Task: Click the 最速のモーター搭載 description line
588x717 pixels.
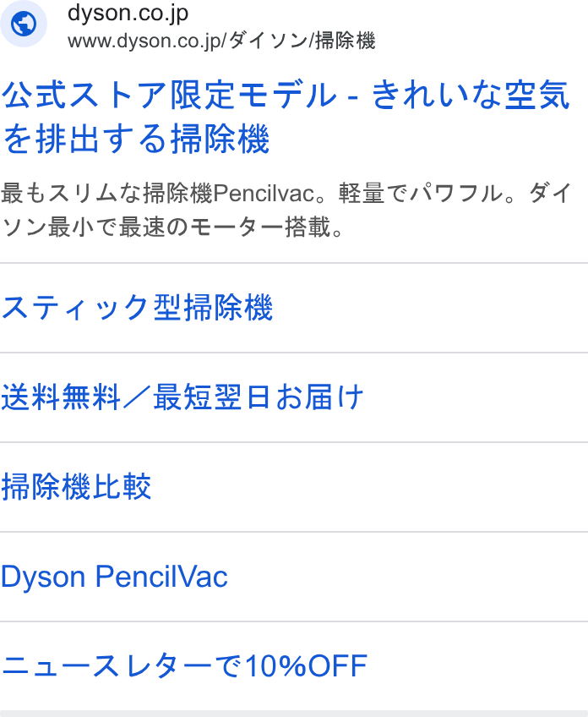Action: coord(223,227)
